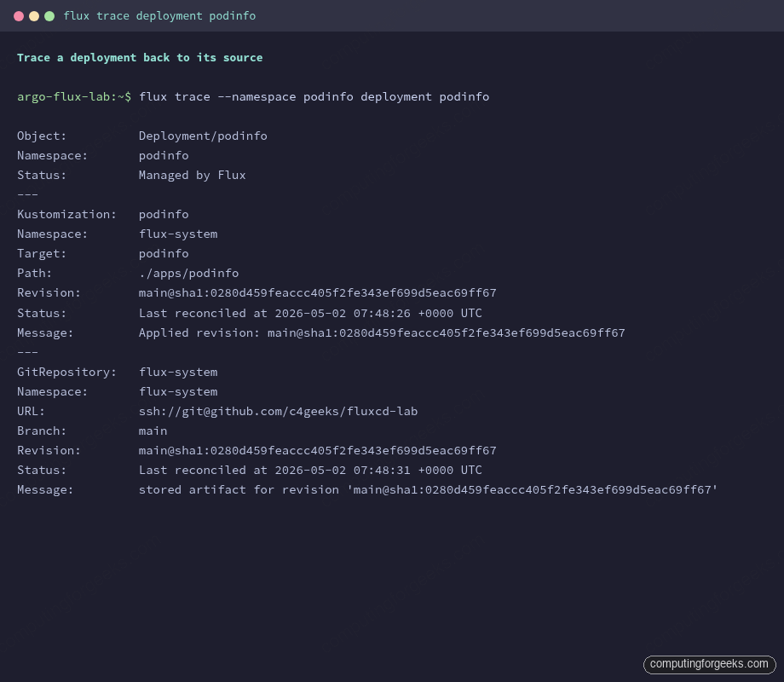The height and width of the screenshot is (682, 784).
Task: Click the 'Branch:' label
Action: [42, 431]
